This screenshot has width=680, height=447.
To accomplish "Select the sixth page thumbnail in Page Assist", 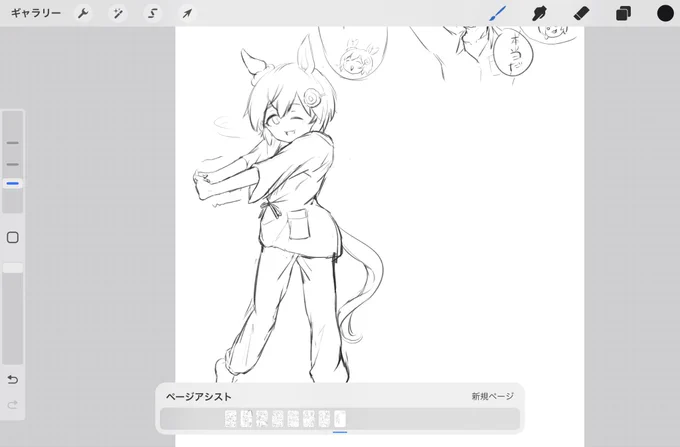I will [x=309, y=419].
